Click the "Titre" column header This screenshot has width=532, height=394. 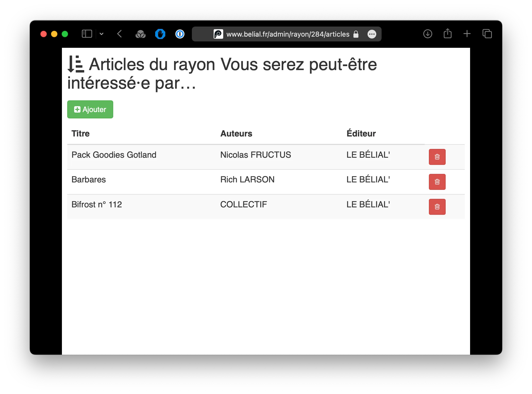(x=80, y=134)
